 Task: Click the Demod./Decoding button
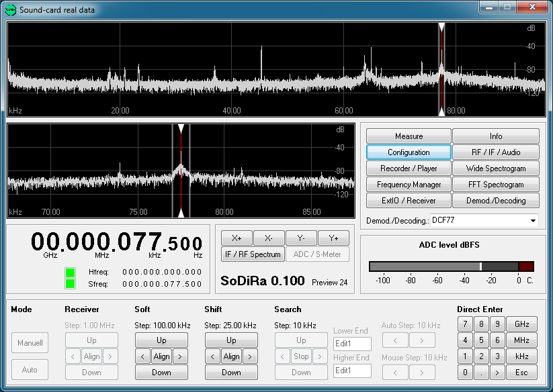(496, 201)
